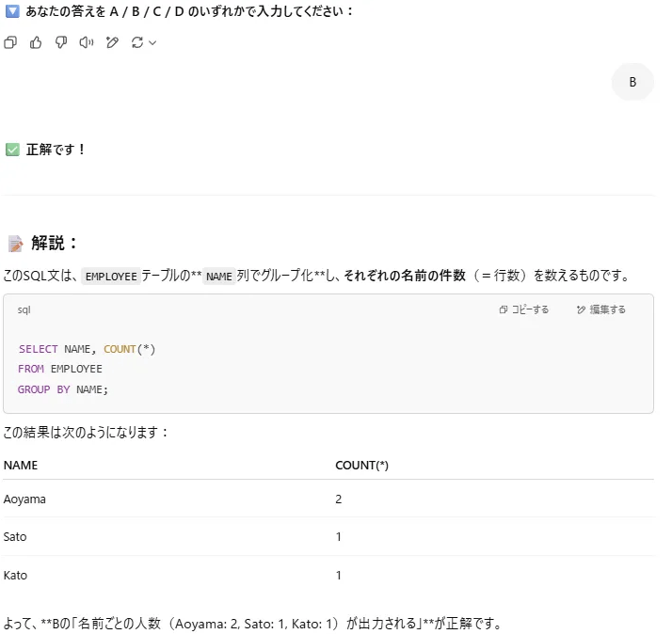Click the コピーする button in the code block
Screen dimensions: 672x634
524,309
